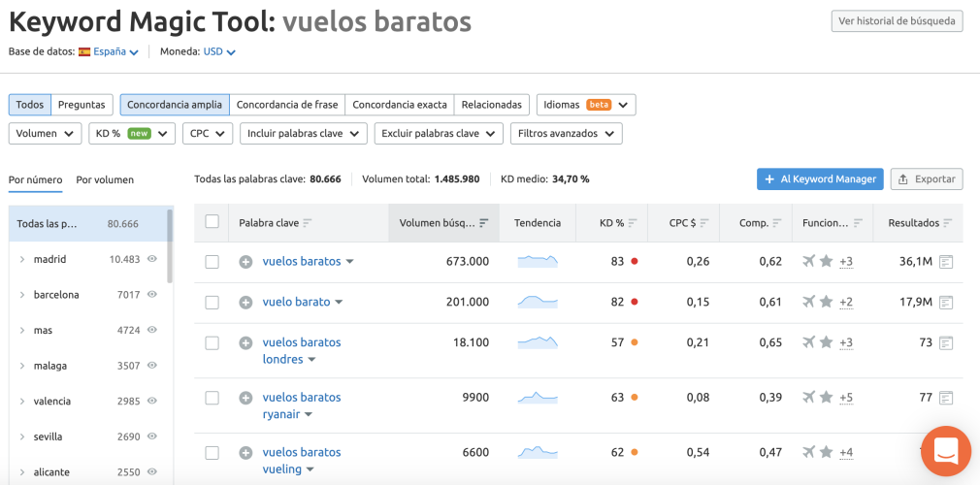Click plus icon beside 'vuelo barato' keyword
Viewport: 980px width, 485px height.
[245, 303]
